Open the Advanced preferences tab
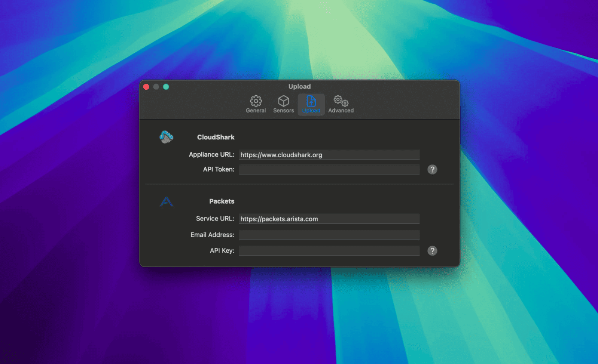The height and width of the screenshot is (364, 598). tap(341, 104)
